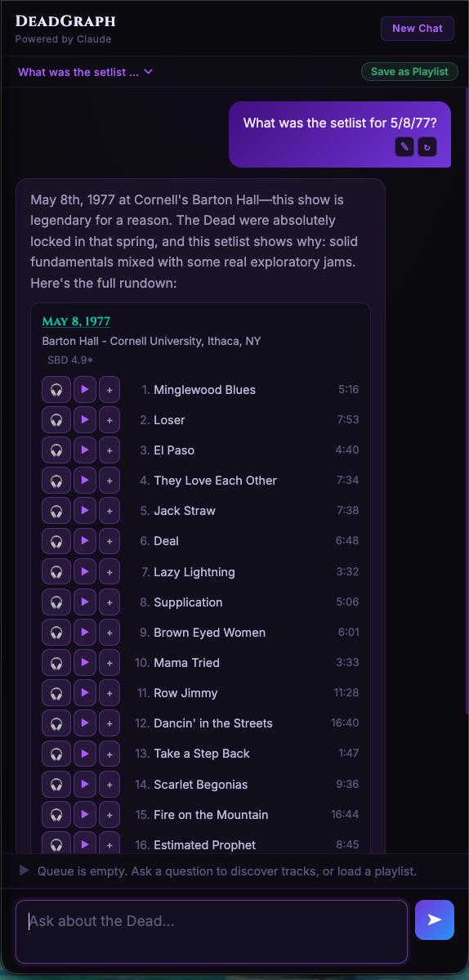The width and height of the screenshot is (469, 980).
Task: Play the Minglewood Blues track
Action: click(85, 389)
